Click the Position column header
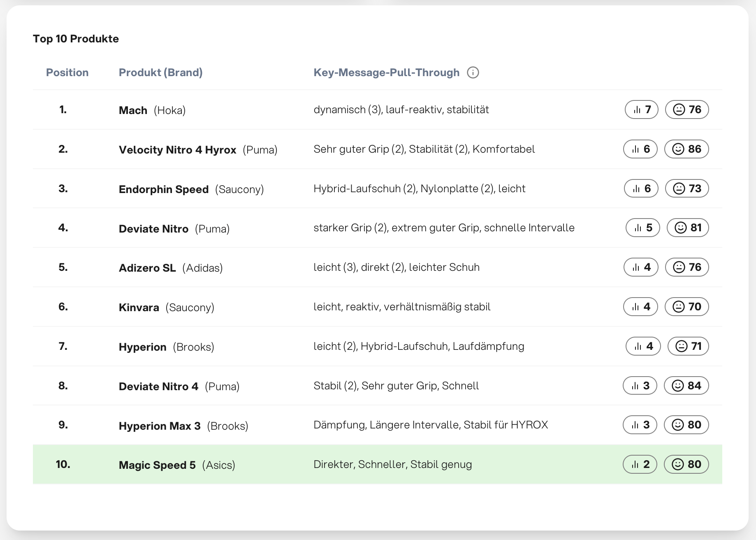The height and width of the screenshot is (540, 756). click(67, 72)
